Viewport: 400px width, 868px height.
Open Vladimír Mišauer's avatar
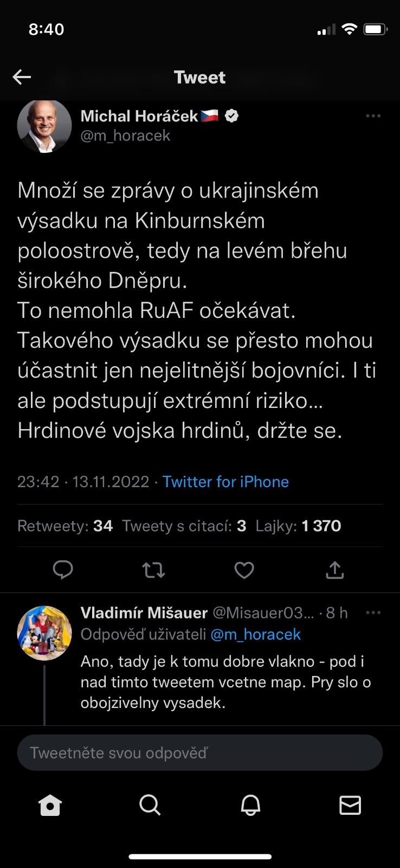click(44, 633)
